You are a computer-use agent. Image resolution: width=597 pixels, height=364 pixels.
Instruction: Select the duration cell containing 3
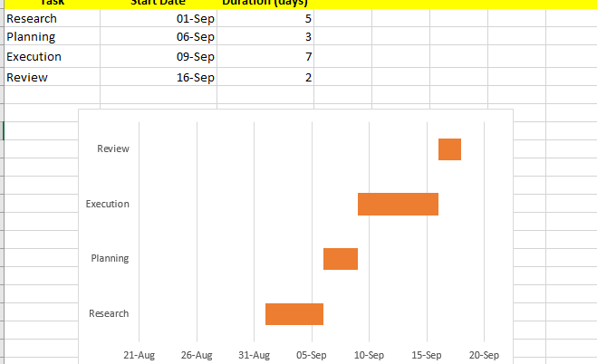click(x=265, y=37)
